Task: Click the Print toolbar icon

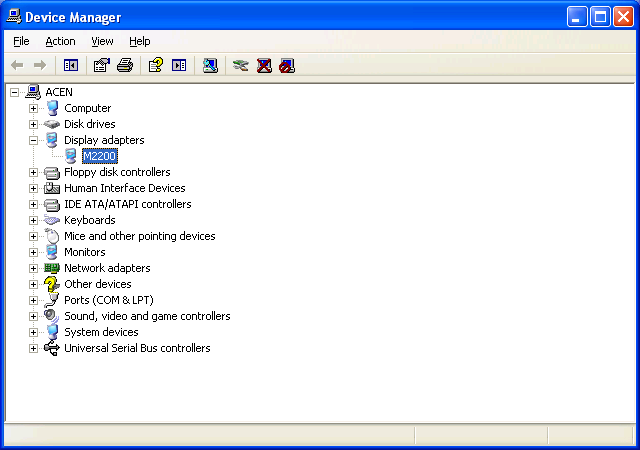Action: tap(125, 65)
